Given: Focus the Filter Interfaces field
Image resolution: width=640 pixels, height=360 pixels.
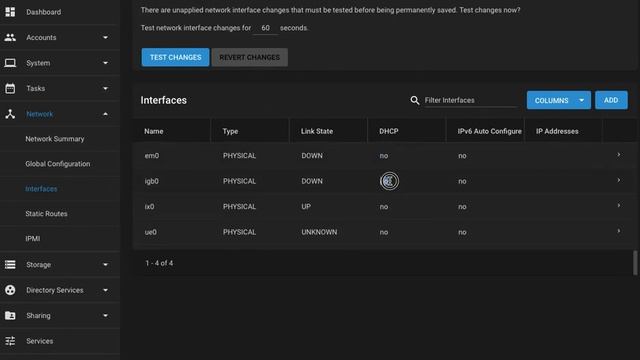Looking at the screenshot, I should [471, 100].
